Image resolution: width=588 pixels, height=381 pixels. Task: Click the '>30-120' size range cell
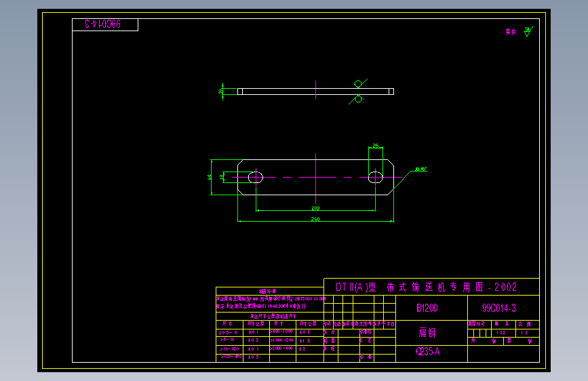tap(229, 348)
